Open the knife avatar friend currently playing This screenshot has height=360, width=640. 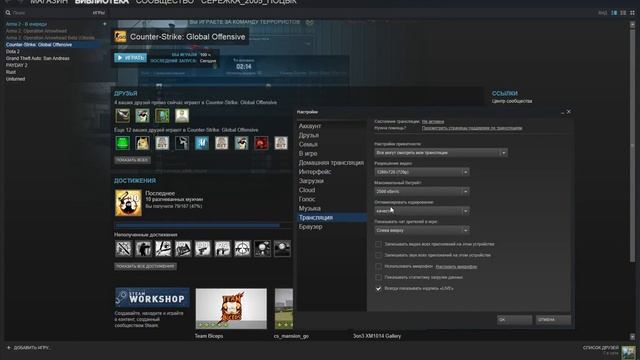coord(122,116)
